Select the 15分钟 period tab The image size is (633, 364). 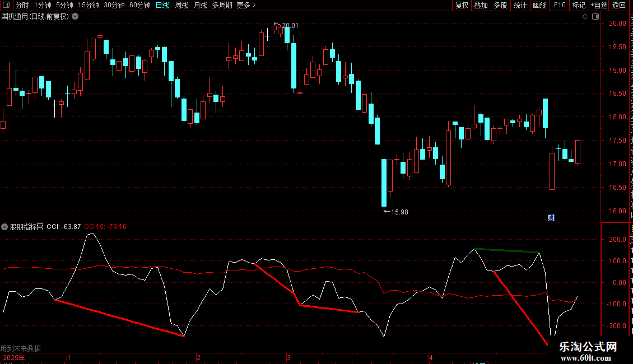coord(89,5)
